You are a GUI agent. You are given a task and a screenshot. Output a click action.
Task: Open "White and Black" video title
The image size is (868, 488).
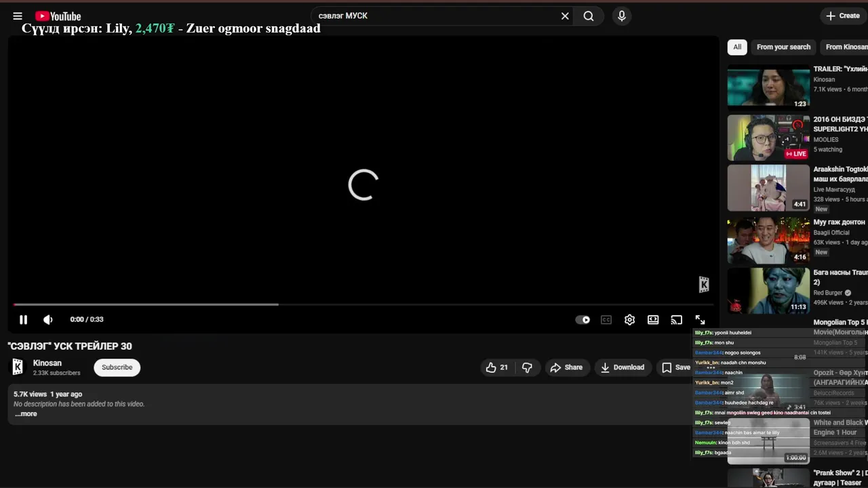(840, 428)
